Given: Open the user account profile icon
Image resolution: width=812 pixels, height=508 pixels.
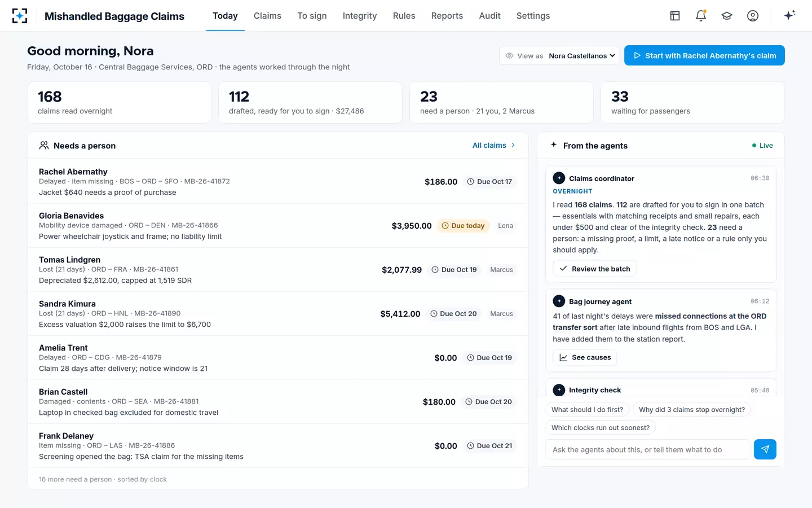Looking at the screenshot, I should (753, 16).
